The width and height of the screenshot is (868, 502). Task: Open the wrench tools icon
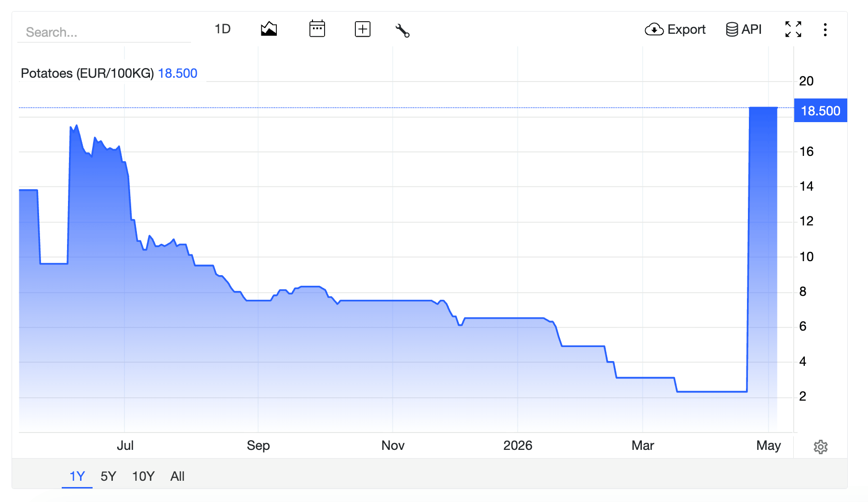(x=402, y=30)
